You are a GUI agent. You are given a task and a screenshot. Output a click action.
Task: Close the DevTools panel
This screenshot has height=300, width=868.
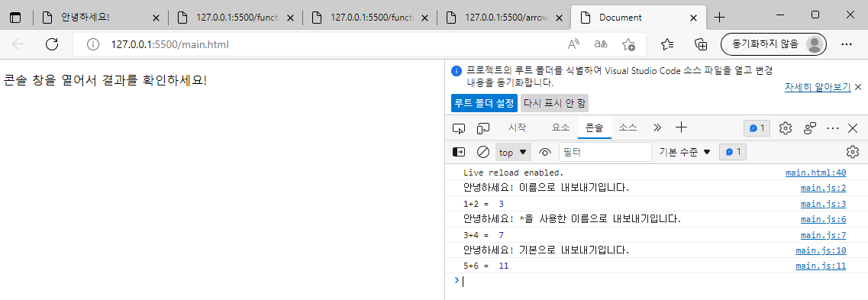coord(853,128)
